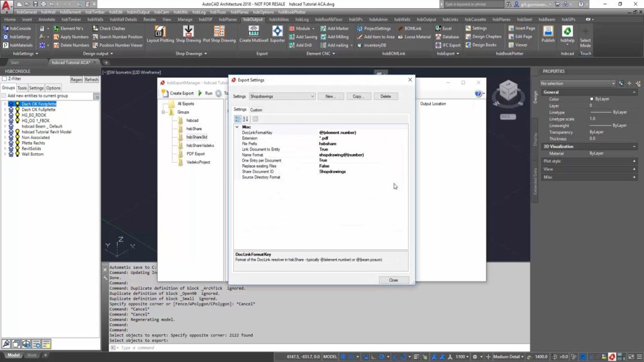
Task: Sort Export Settings properties alphabetically
Action: pos(246,119)
